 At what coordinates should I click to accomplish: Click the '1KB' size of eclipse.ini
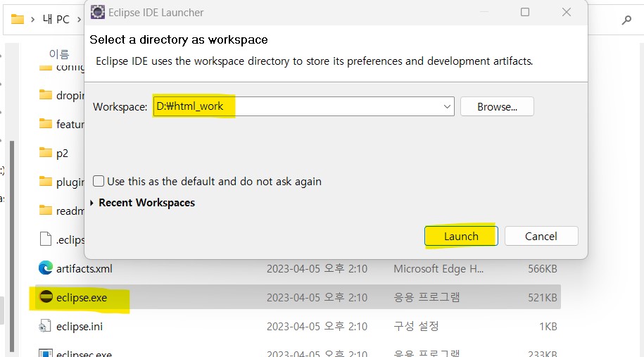point(548,326)
